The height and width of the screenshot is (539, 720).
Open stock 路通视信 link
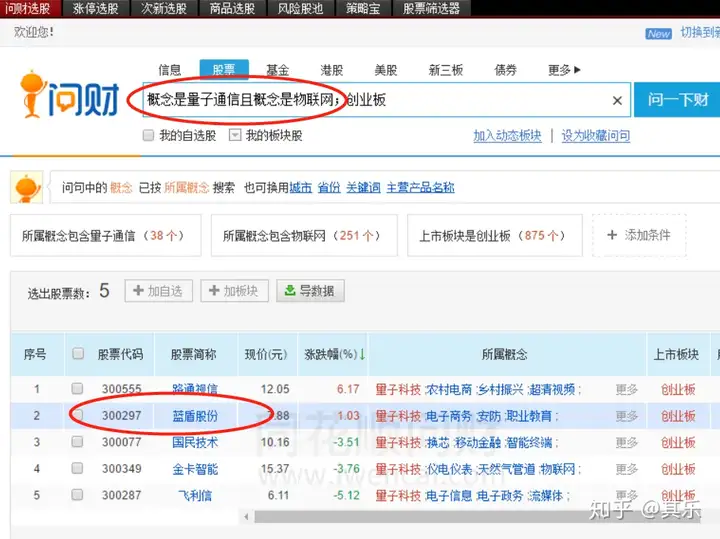tap(195, 389)
